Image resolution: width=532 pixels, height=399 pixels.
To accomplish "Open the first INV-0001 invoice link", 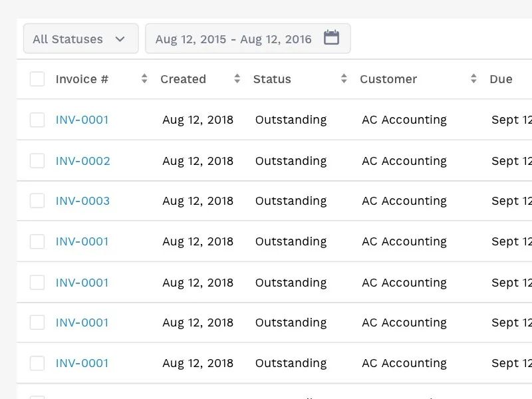I will [82, 120].
